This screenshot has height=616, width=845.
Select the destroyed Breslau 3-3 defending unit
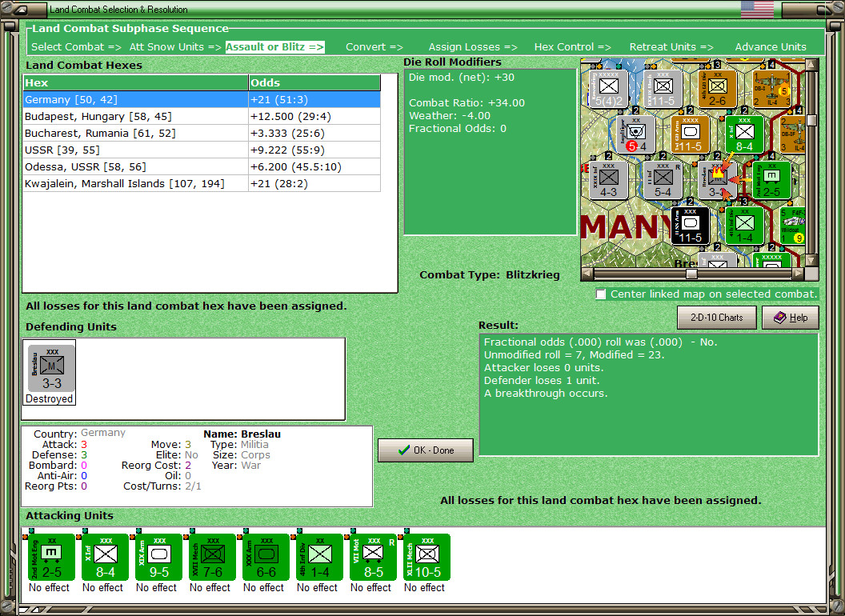click(x=51, y=369)
